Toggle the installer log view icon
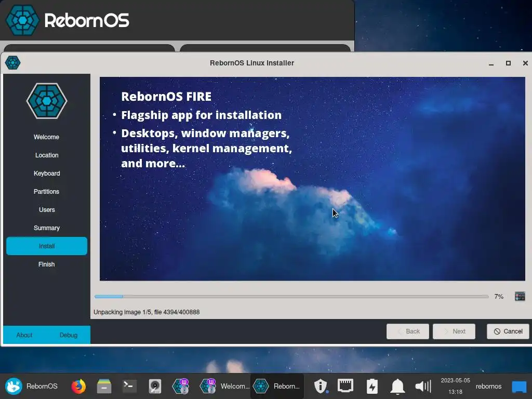Viewport: 532px width, 399px height. [x=520, y=296]
